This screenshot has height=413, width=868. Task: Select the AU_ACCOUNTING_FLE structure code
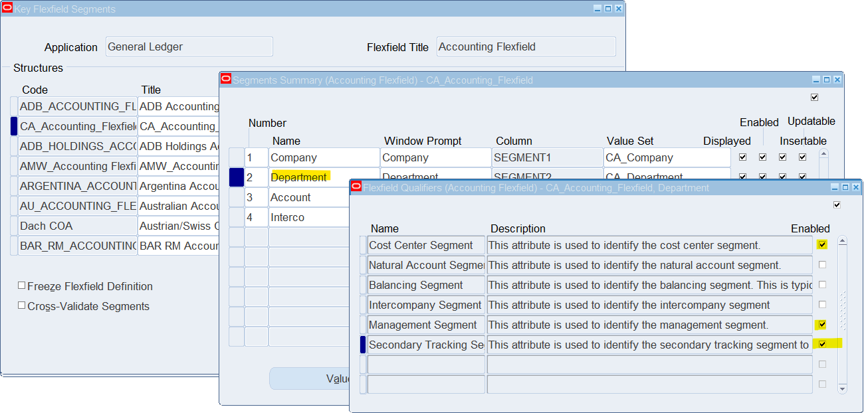(78, 206)
